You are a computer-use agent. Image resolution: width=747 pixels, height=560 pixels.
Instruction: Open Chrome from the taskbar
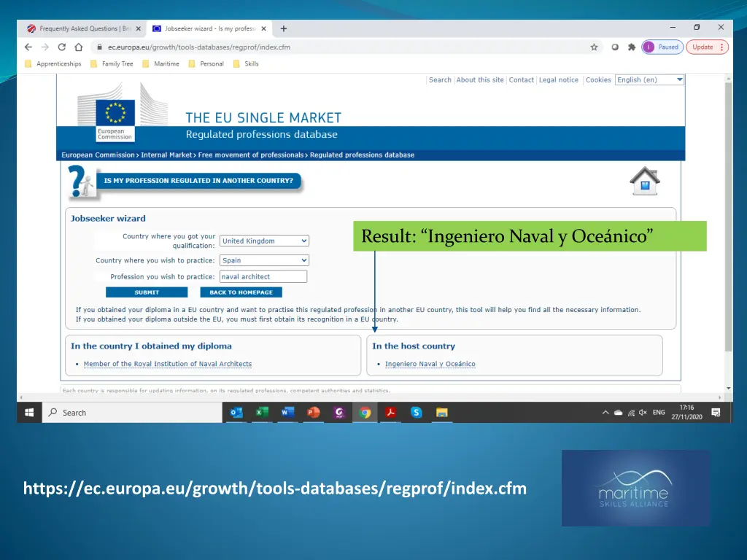point(365,413)
